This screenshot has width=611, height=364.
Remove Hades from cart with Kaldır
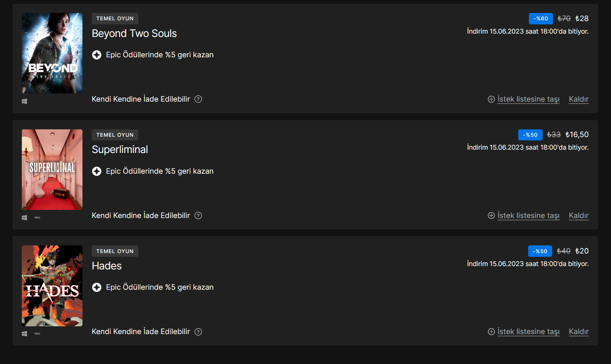(x=578, y=331)
